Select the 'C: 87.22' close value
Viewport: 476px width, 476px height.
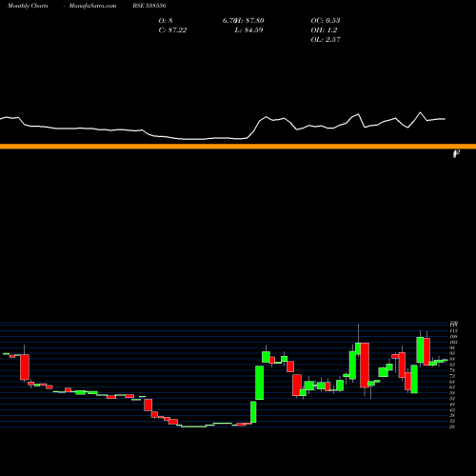pos(172,30)
